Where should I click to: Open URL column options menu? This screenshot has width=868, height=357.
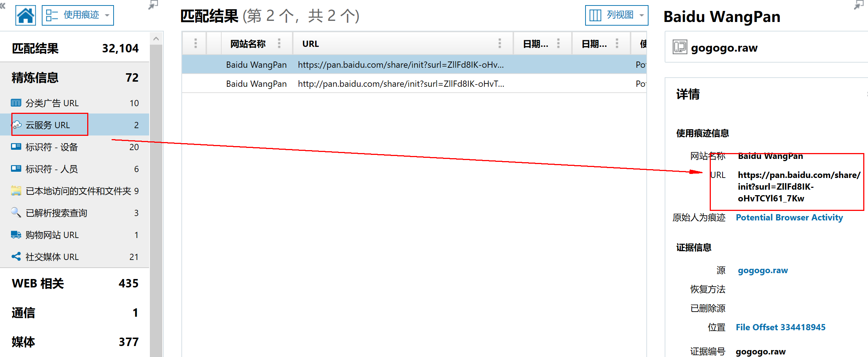point(500,44)
